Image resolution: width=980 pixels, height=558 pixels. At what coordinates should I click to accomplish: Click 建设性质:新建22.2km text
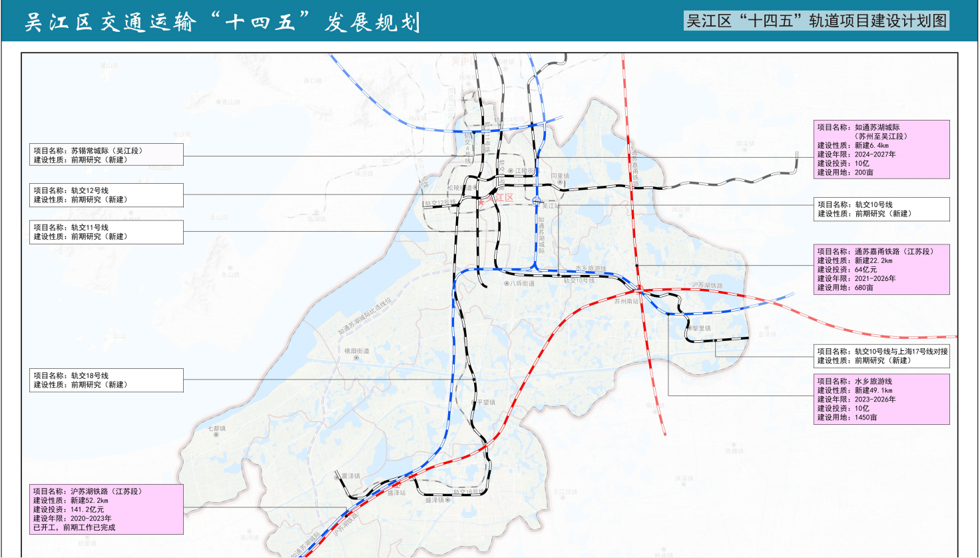(855, 260)
